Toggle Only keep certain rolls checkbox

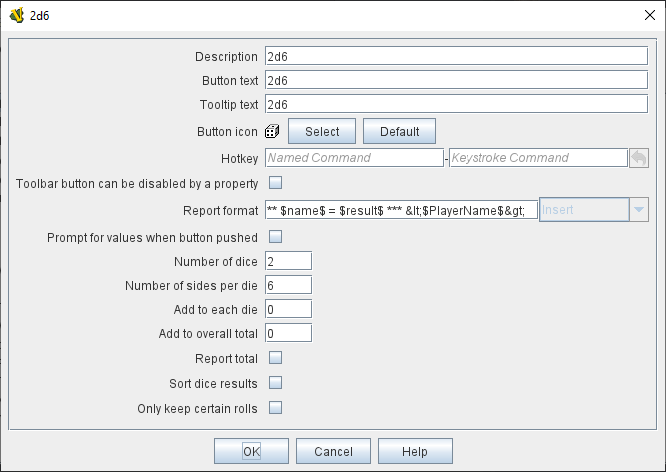coord(276,407)
